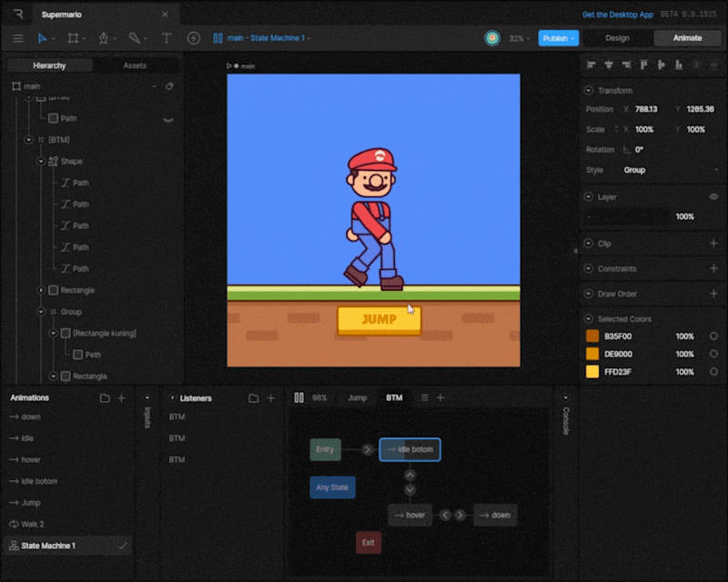
Task: Click the B35F00 color swatch
Action: tap(592, 336)
